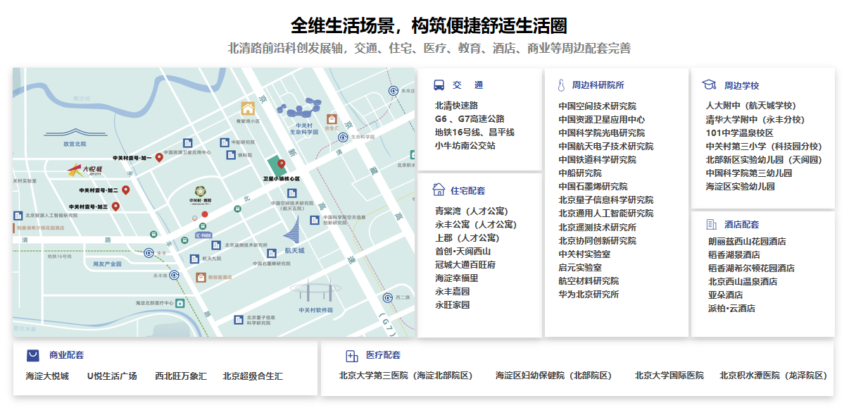Click 海淀大悦城 in 商业配套

[47, 376]
